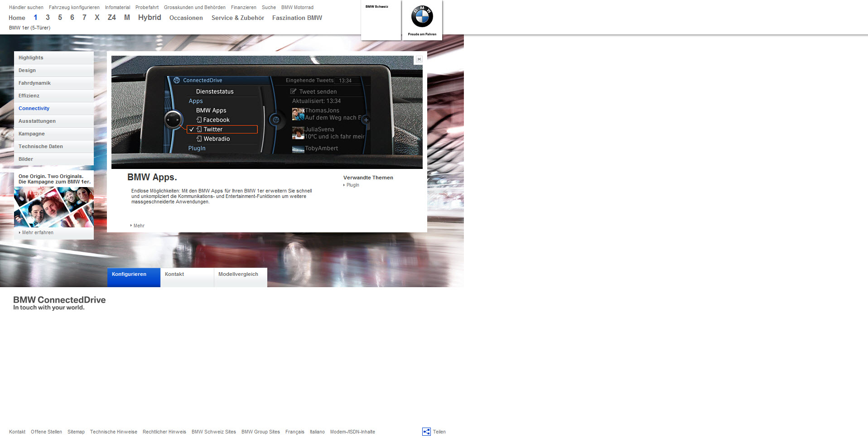Select the Z4 menu item
Viewport: 868px width, 438px height.
(112, 18)
